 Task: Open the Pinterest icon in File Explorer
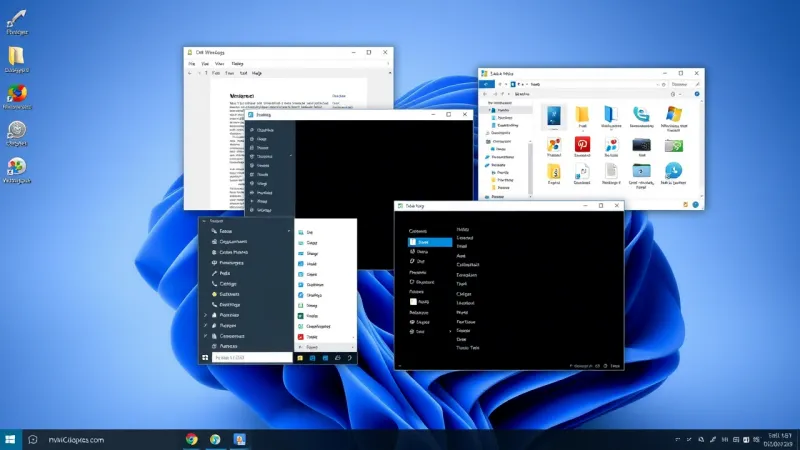coord(583,145)
